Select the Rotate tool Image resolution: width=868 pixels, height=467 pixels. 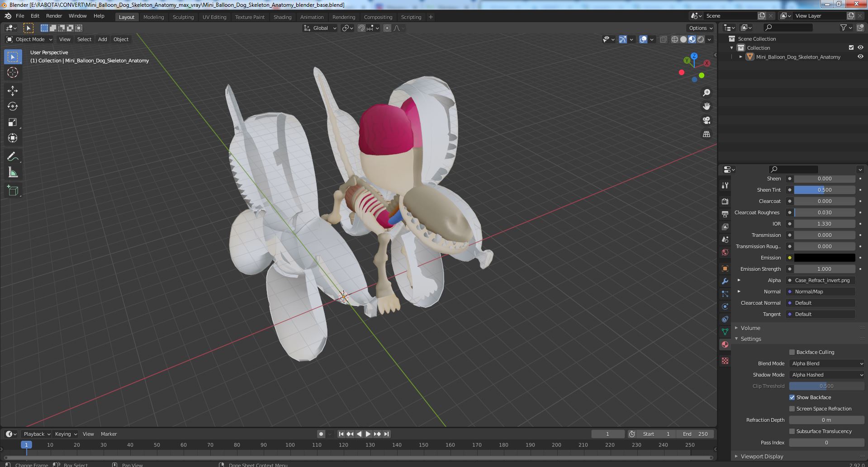pos(13,107)
